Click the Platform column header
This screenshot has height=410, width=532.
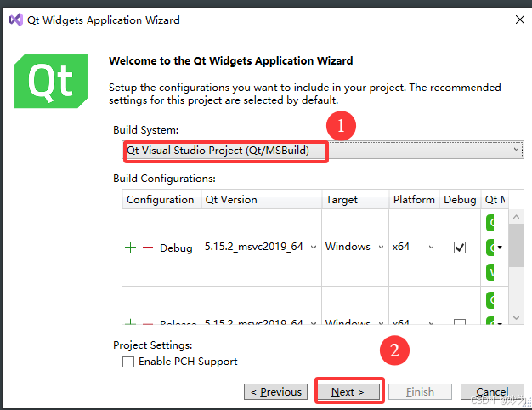[414, 199]
